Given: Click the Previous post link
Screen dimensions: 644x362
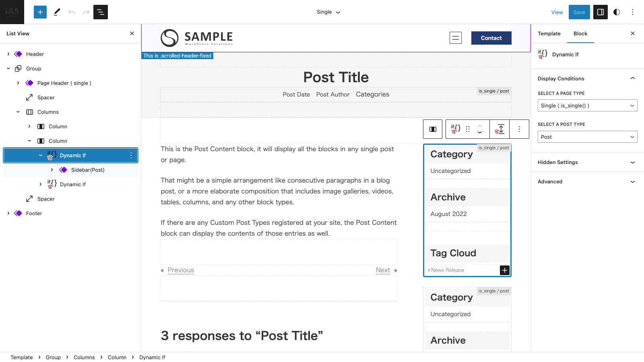Looking at the screenshot, I should 180,270.
